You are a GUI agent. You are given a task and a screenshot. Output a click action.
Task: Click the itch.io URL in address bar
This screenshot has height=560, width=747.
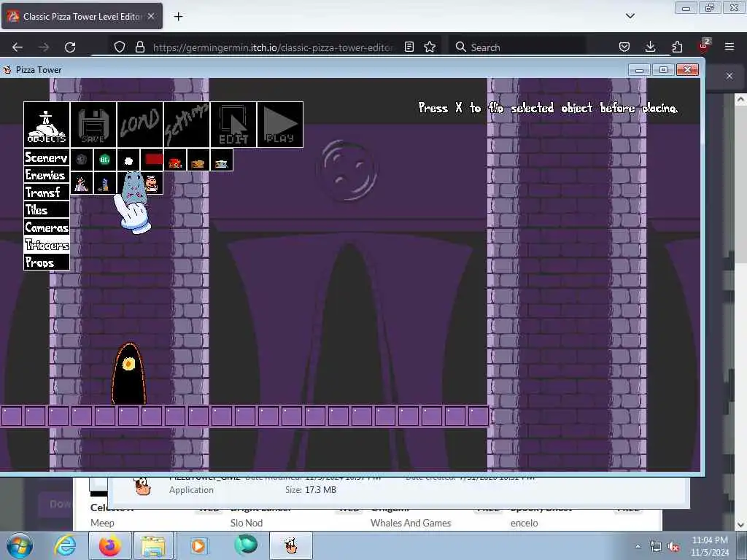point(273,47)
